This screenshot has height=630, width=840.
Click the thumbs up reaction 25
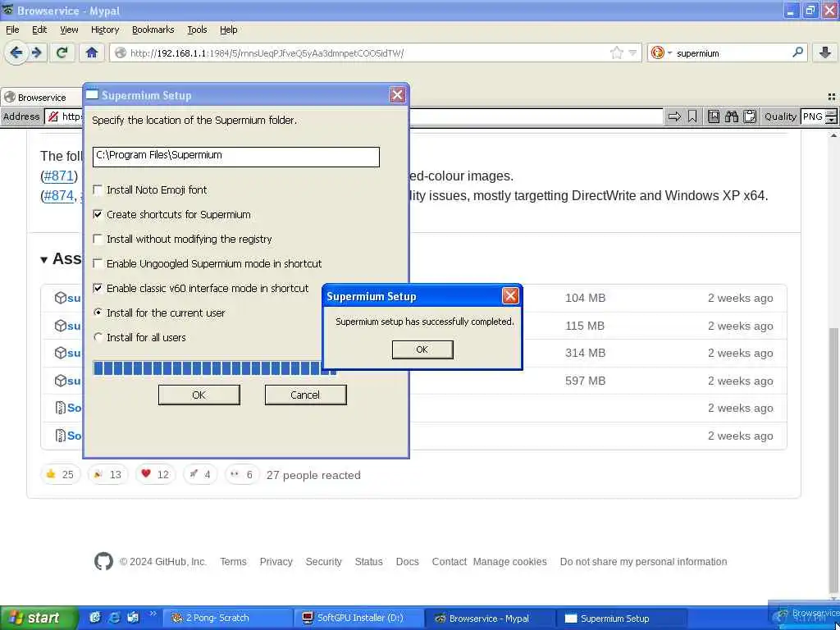(x=60, y=474)
